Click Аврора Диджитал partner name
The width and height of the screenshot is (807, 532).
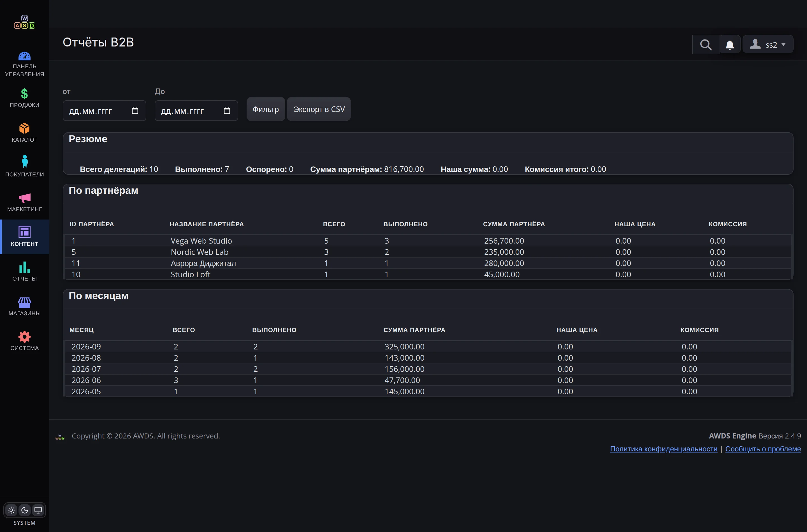(203, 263)
